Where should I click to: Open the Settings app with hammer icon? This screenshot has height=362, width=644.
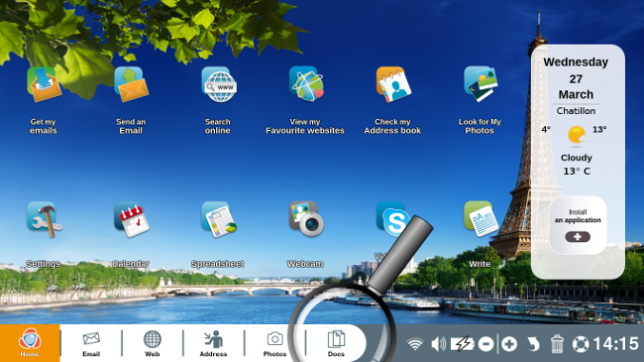pyautogui.click(x=44, y=219)
